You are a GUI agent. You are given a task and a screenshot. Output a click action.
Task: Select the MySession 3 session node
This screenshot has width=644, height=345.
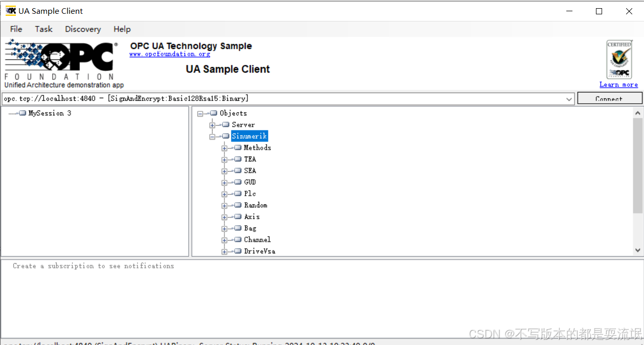[50, 113]
